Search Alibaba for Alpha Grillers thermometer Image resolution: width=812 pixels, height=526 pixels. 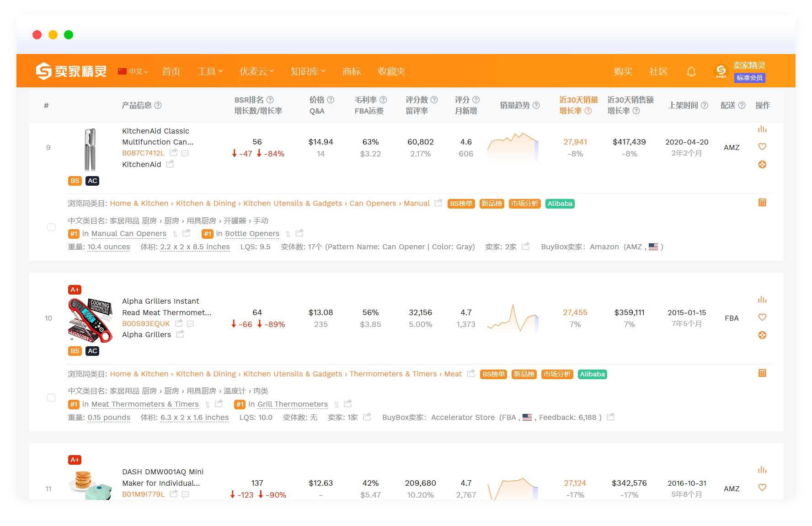(593, 374)
